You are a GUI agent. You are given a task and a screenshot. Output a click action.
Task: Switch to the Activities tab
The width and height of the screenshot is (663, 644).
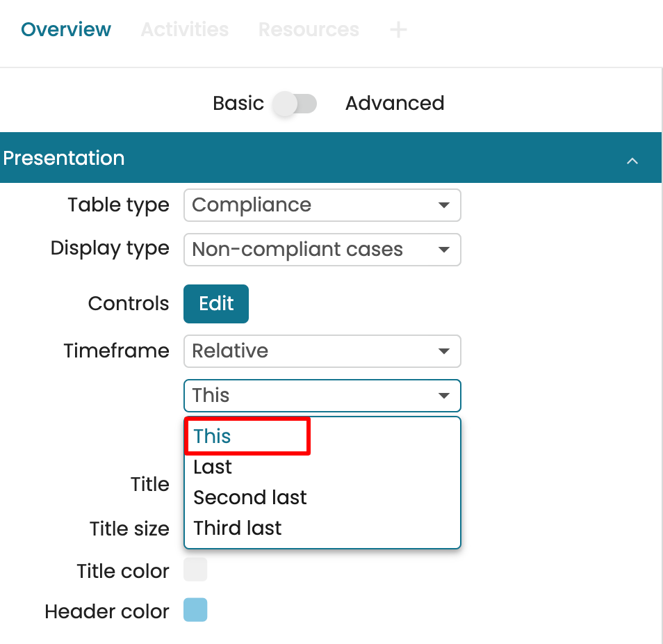pyautogui.click(x=185, y=30)
